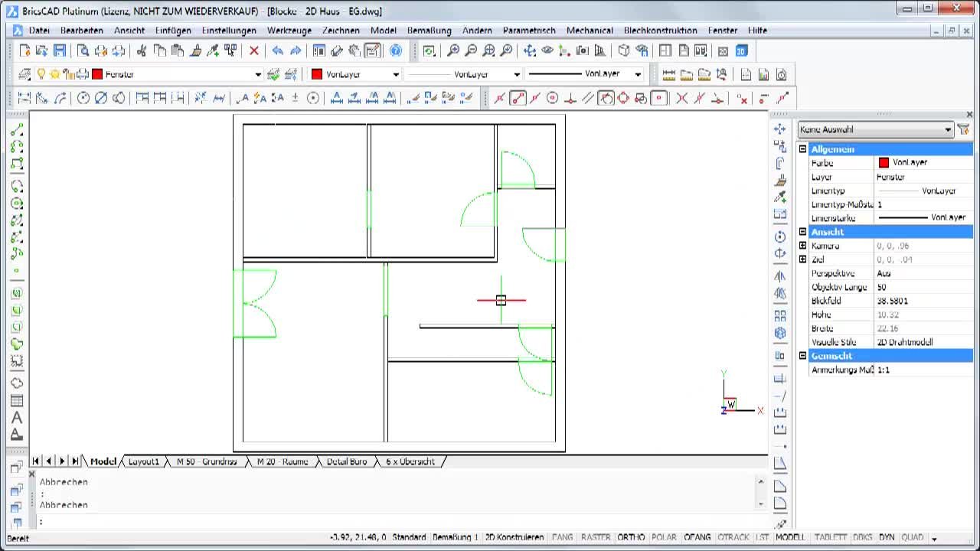The width and height of the screenshot is (980, 551).
Task: Collapse the Allgemein properties section
Action: 802,149
